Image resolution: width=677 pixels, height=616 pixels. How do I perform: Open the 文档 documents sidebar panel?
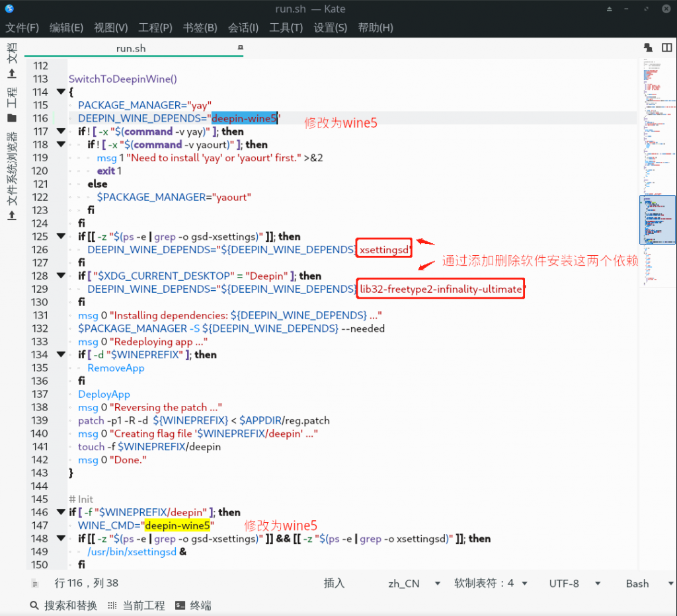coord(12,60)
